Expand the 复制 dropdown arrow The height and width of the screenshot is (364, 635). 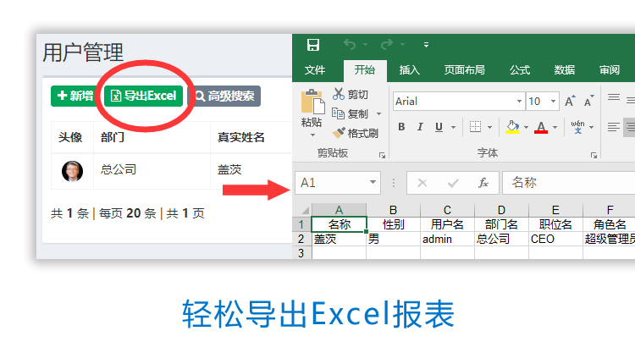pyautogui.click(x=378, y=113)
